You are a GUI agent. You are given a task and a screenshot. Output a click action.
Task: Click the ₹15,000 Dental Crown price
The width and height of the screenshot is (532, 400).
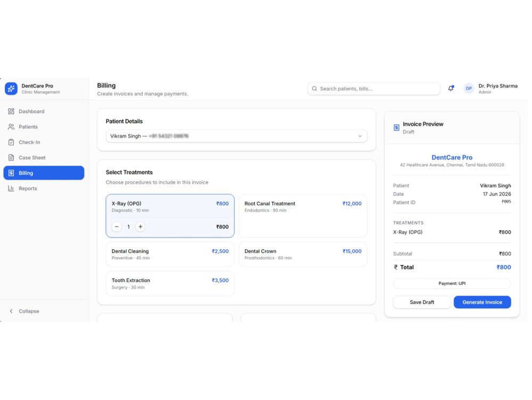(352, 251)
